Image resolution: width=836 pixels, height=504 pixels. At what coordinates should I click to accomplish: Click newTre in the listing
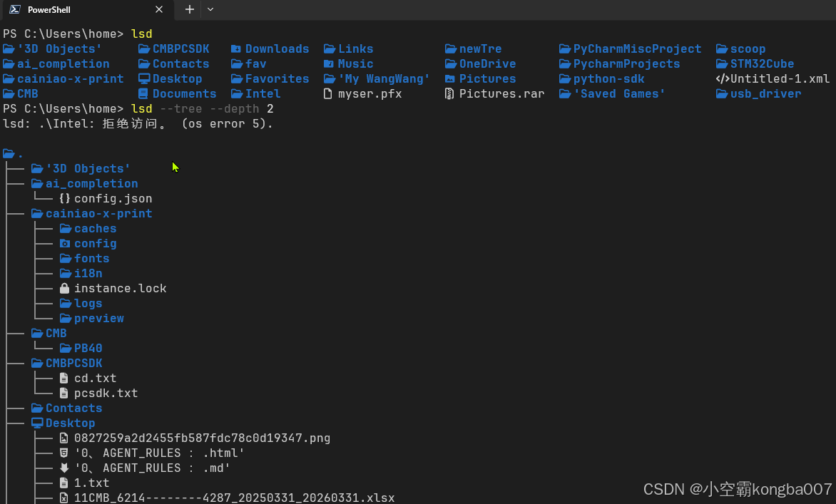480,49
